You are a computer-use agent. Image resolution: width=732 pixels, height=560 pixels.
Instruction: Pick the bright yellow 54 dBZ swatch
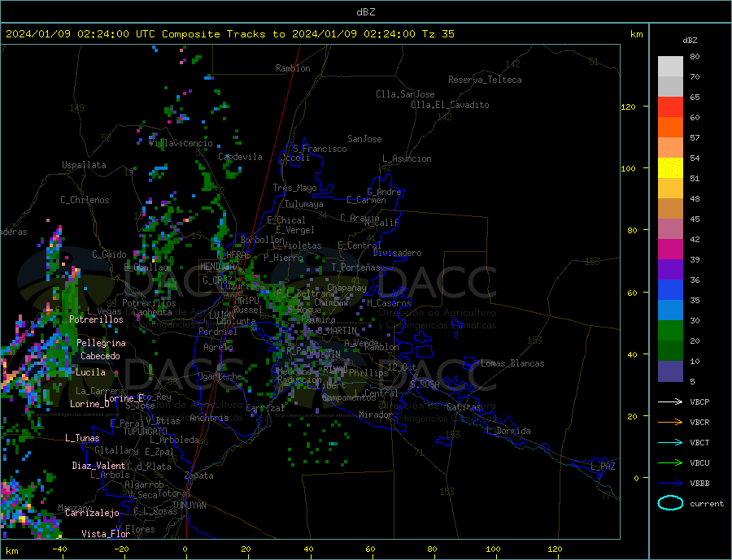point(670,167)
